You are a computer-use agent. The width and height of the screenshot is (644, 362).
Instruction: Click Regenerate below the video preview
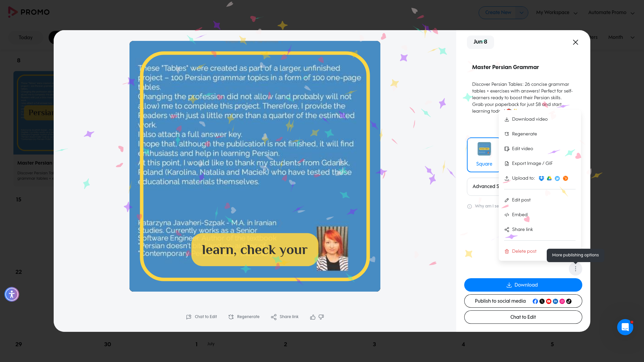pyautogui.click(x=244, y=317)
